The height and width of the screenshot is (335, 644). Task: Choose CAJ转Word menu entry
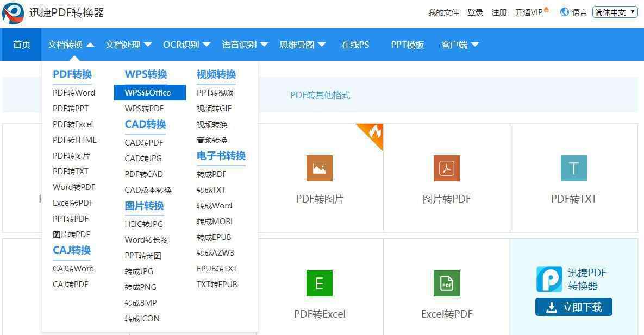(x=73, y=269)
